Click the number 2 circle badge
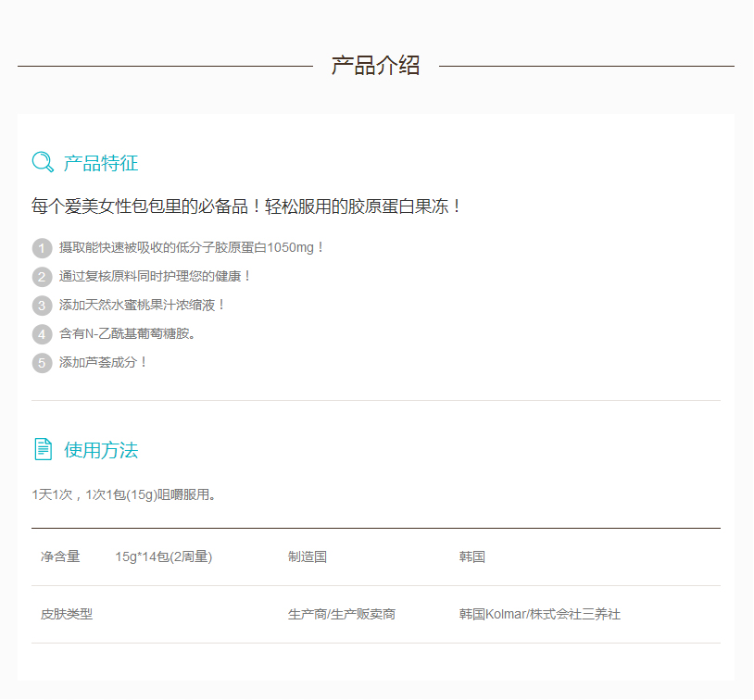The height and width of the screenshot is (700, 754). click(42, 277)
